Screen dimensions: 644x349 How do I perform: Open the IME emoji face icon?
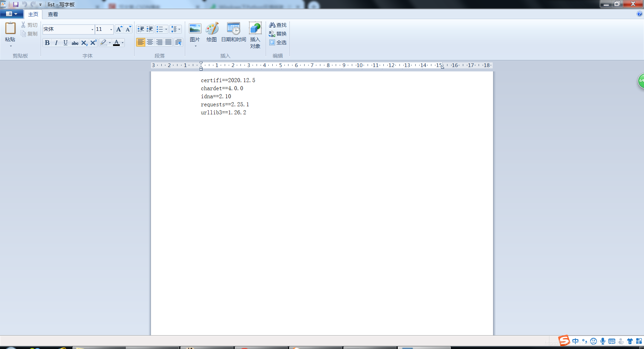click(594, 341)
